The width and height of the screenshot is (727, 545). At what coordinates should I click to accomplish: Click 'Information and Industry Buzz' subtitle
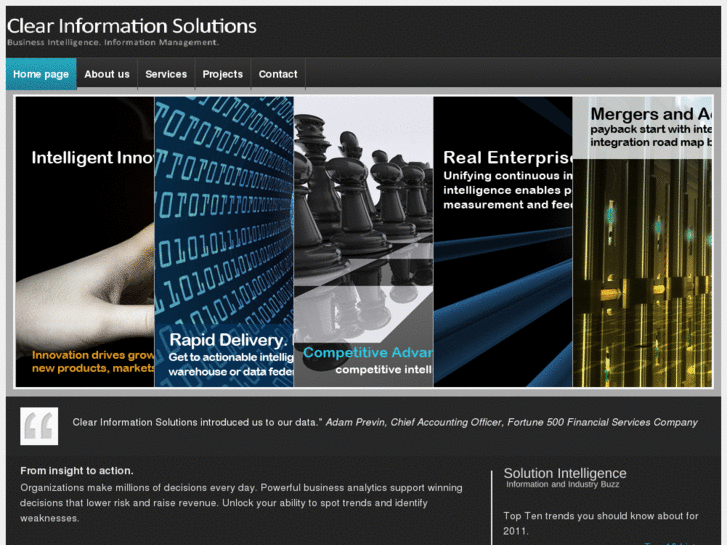pos(562,484)
